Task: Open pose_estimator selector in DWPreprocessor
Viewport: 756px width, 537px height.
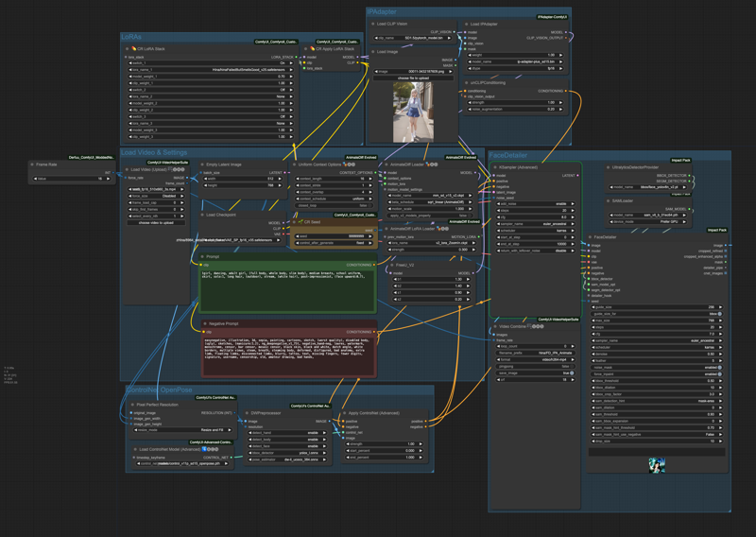Action: click(x=287, y=459)
